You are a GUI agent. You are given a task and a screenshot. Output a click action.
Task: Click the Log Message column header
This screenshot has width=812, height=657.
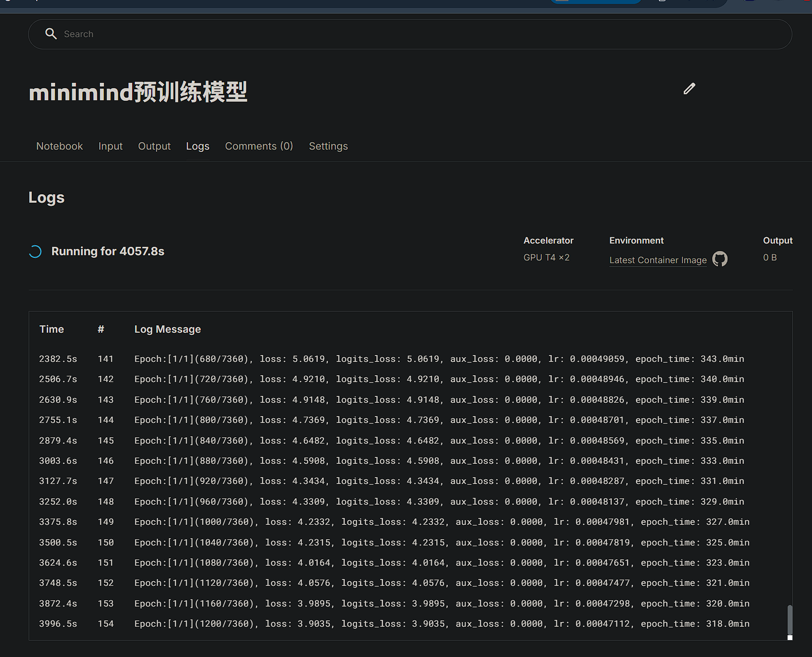click(167, 329)
